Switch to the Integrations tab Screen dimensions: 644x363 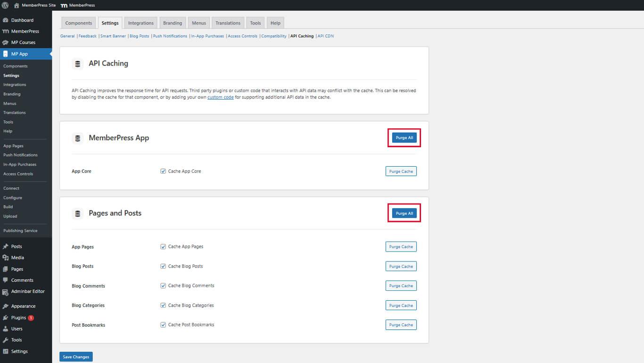140,22
